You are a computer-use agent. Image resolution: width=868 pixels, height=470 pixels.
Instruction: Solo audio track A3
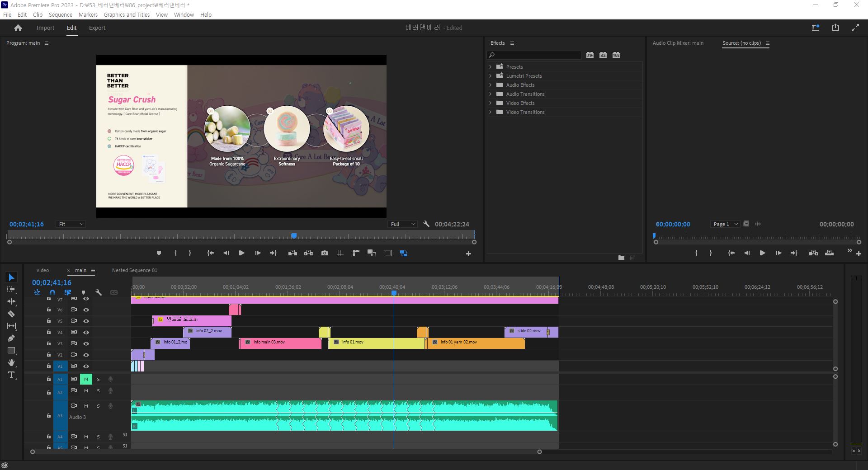pyautogui.click(x=98, y=406)
